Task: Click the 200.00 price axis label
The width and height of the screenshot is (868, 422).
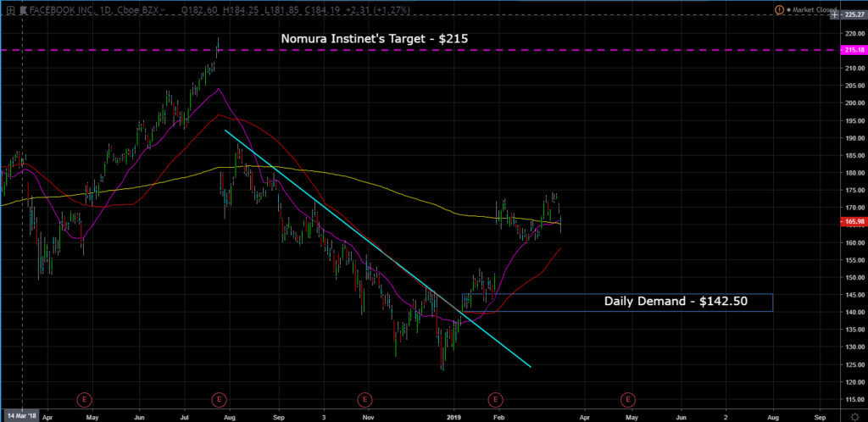Action: click(854, 103)
